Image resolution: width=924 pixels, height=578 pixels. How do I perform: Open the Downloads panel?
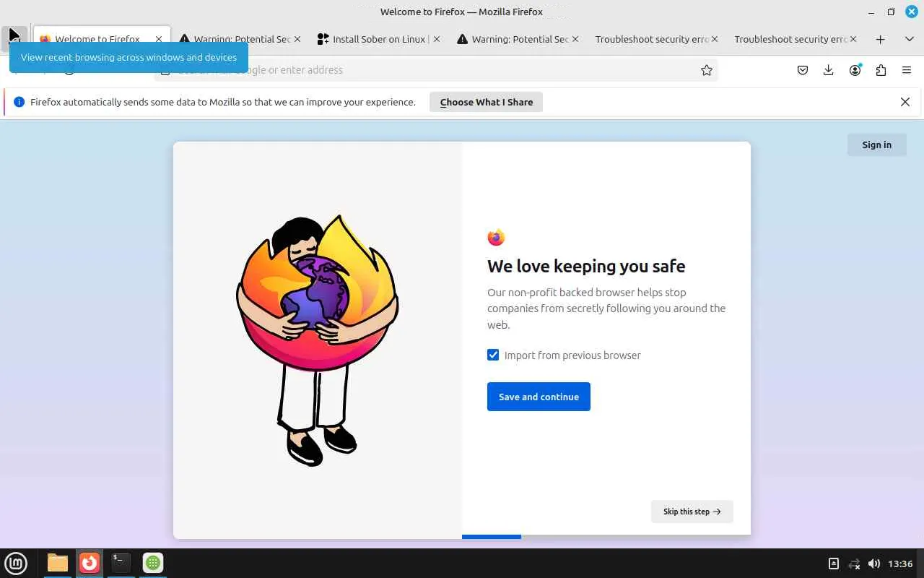[829, 70]
